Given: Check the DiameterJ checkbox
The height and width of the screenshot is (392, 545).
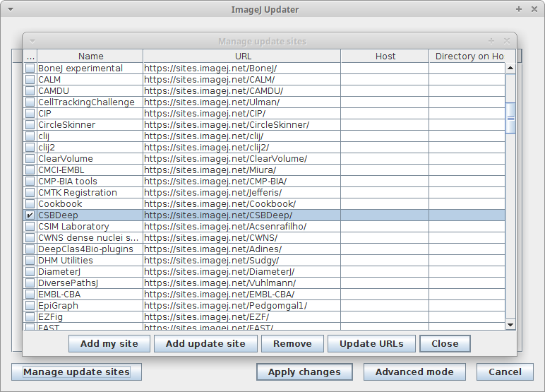Looking at the screenshot, I should click(x=30, y=272).
